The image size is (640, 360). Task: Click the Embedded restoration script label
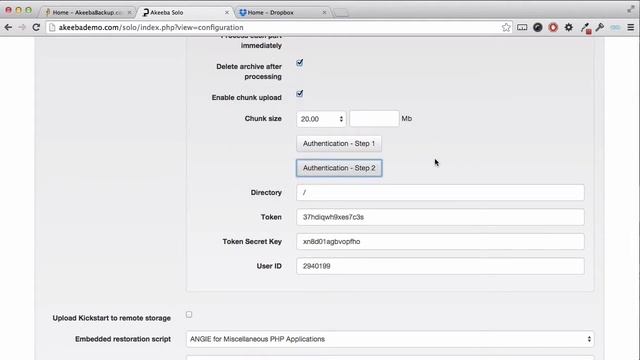click(x=123, y=339)
